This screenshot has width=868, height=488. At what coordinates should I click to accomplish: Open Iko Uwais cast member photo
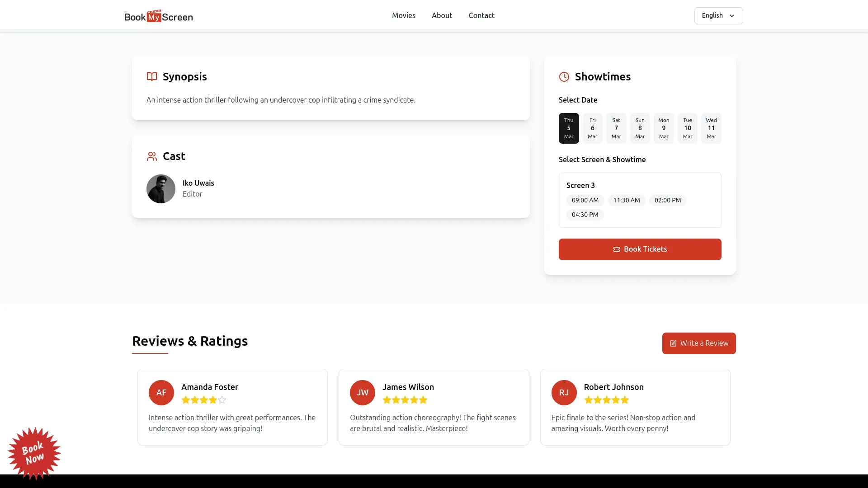(x=161, y=189)
